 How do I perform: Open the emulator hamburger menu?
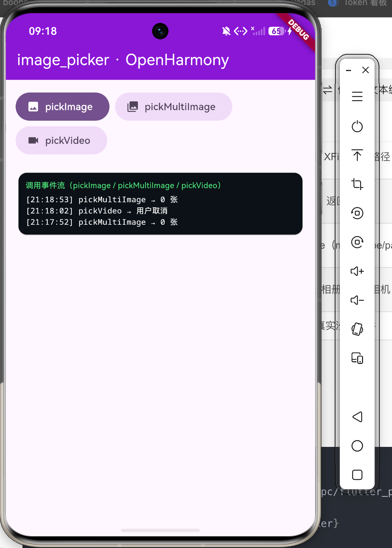[x=357, y=96]
